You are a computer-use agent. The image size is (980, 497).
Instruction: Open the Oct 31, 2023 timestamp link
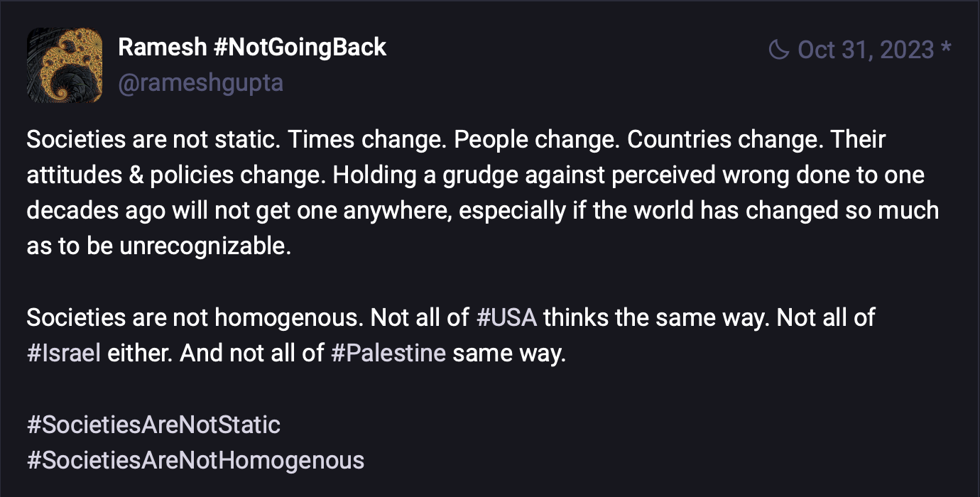(866, 50)
